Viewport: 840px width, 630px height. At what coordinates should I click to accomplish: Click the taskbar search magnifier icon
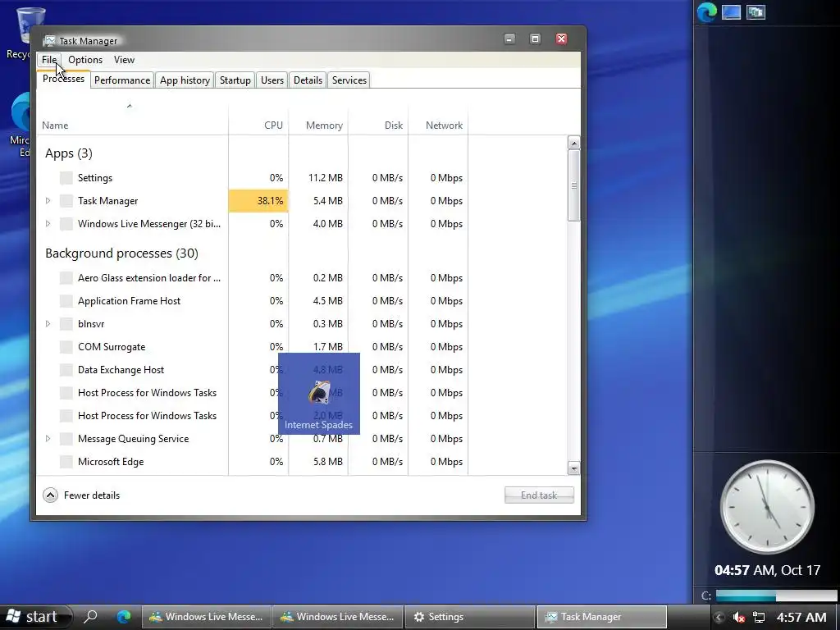click(x=90, y=617)
